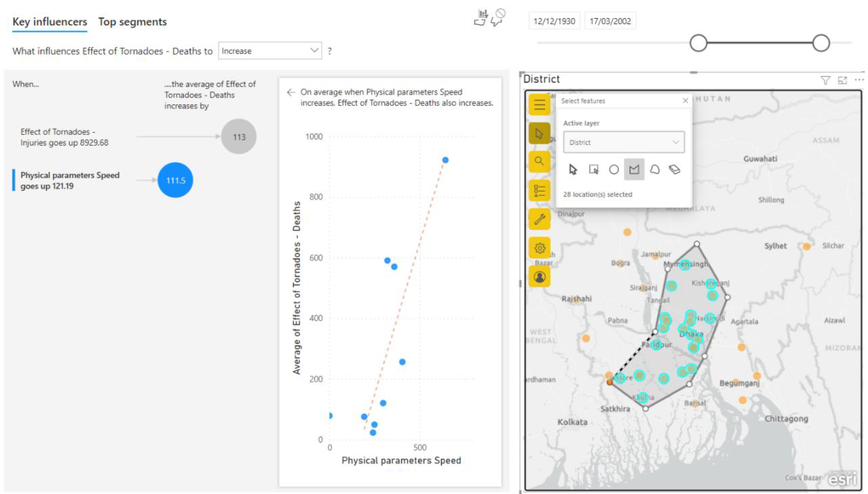Click the gray 113 influencer bubble
This screenshot has height=494, width=868.
239,137
